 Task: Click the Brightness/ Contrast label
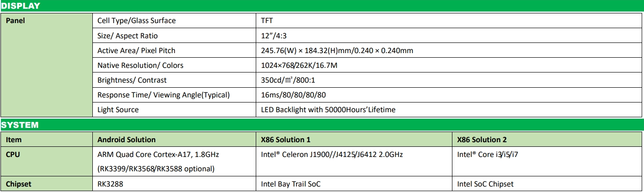tap(132, 80)
